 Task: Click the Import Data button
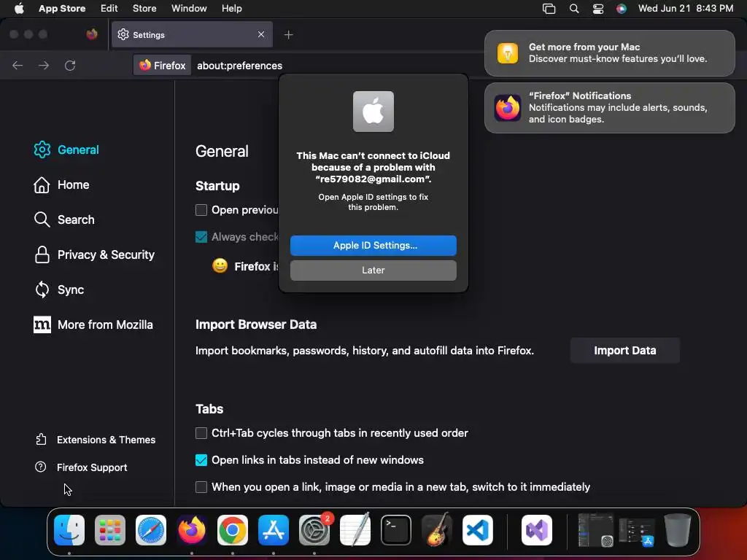pos(624,351)
